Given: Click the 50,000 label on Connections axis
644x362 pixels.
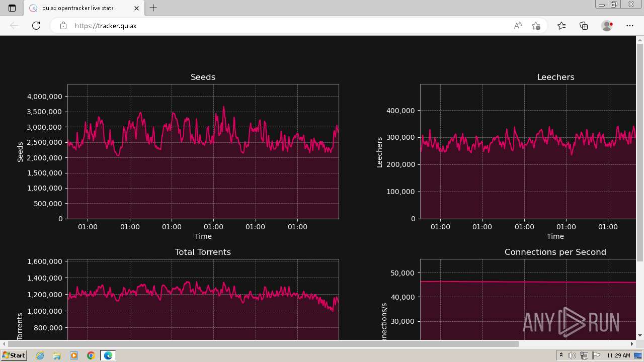Looking at the screenshot, I should [403, 273].
